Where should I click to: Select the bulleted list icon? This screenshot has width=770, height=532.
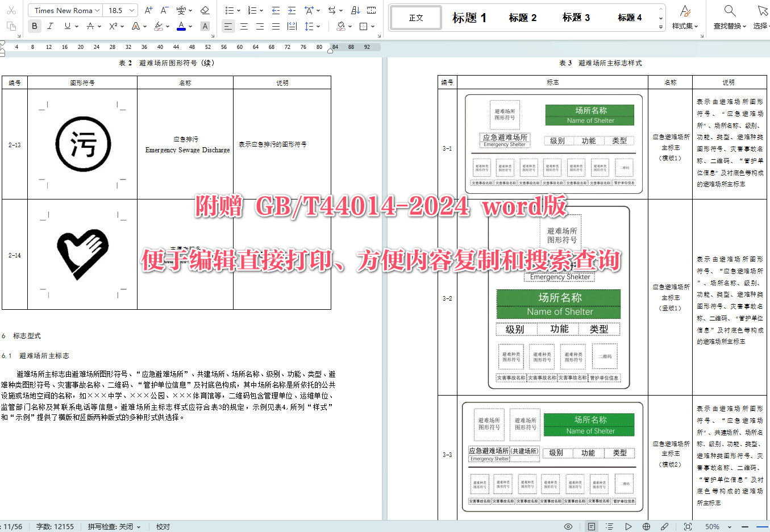point(230,10)
